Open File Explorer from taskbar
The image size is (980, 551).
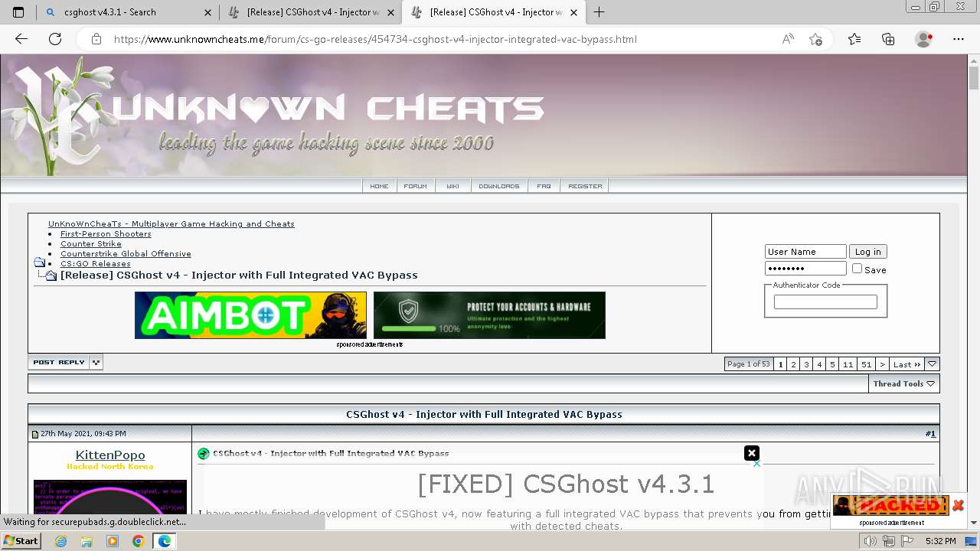click(x=87, y=541)
